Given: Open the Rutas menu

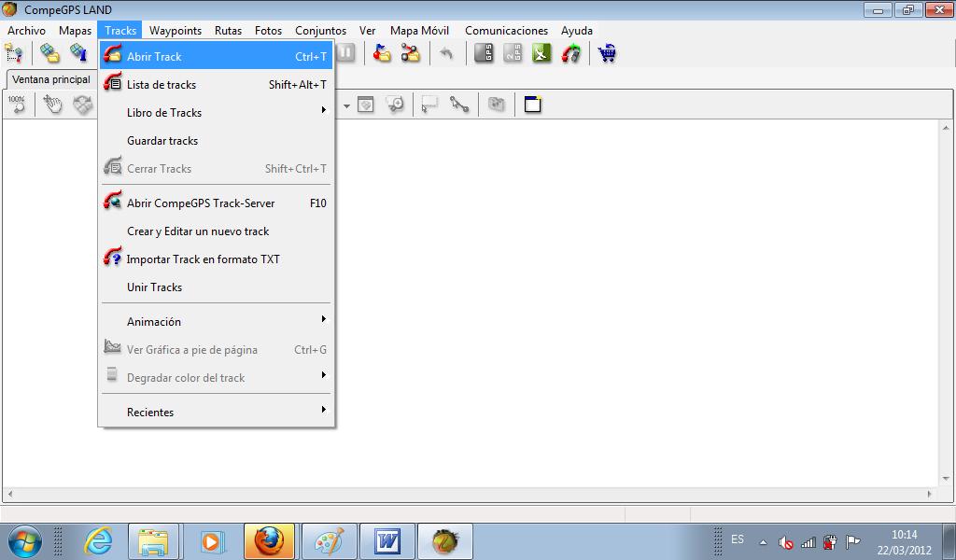Looking at the screenshot, I should pyautogui.click(x=228, y=31).
